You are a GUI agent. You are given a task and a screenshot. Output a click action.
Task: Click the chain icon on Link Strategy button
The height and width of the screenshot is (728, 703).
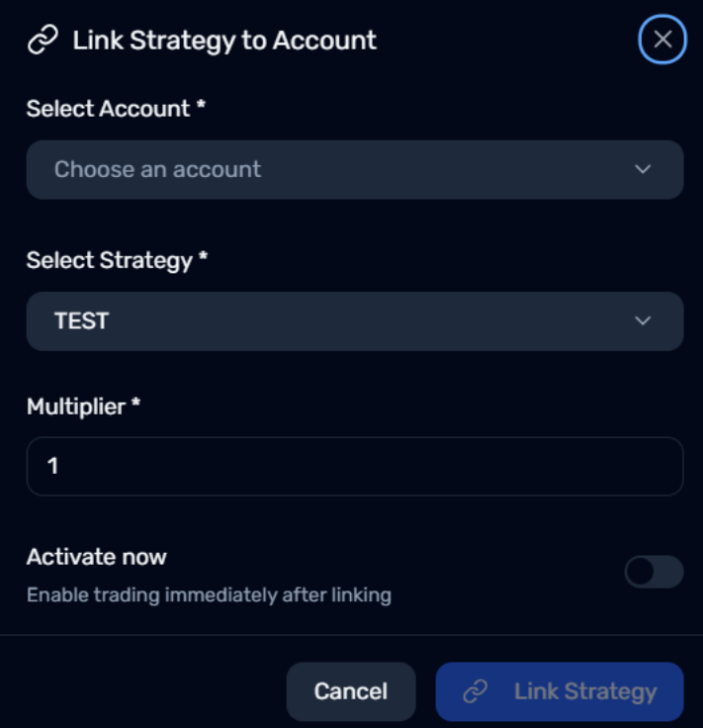(476, 691)
